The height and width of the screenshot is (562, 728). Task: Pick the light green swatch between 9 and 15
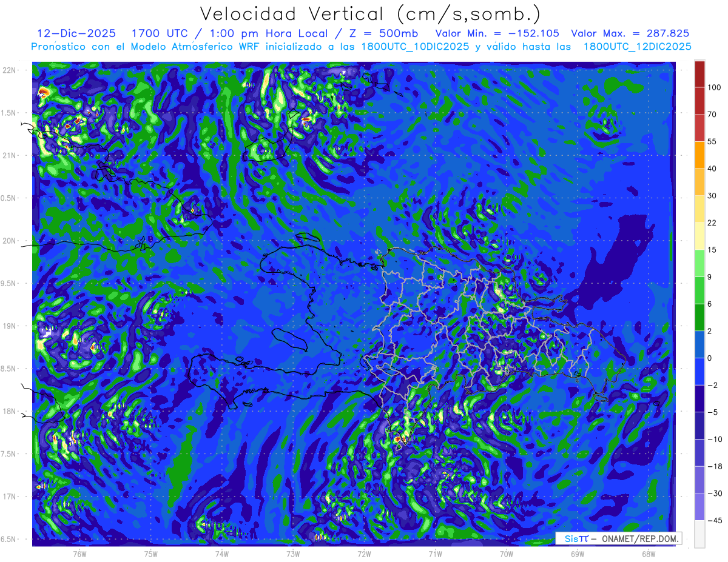pos(699,263)
